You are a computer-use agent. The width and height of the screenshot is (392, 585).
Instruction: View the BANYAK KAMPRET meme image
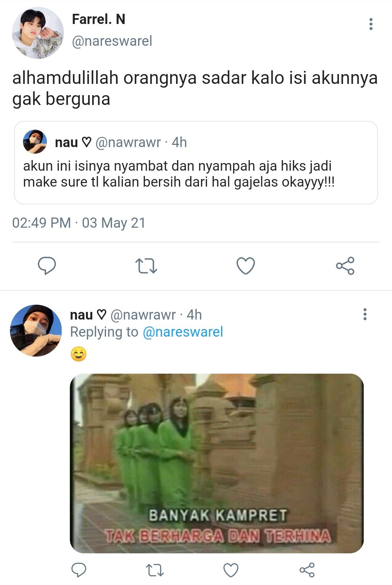click(x=217, y=463)
